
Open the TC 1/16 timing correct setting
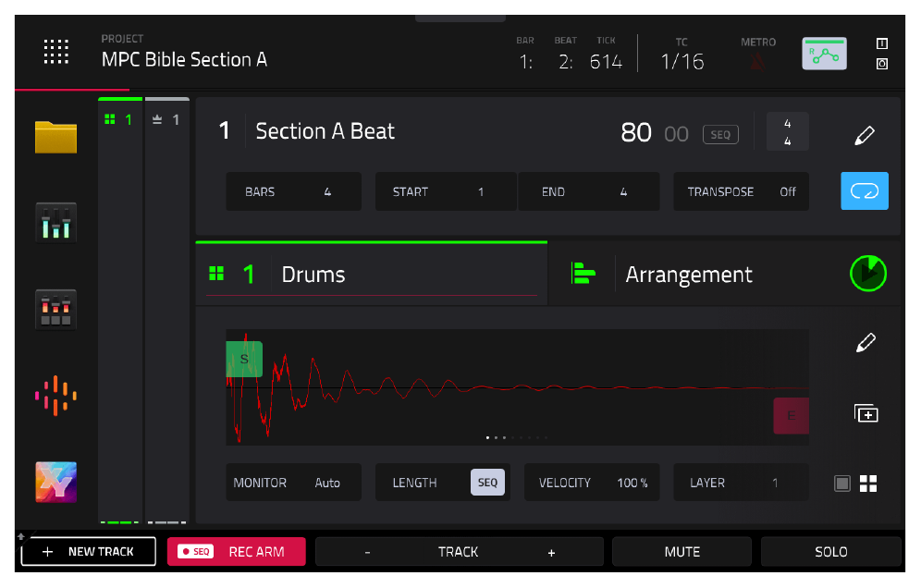(682, 54)
